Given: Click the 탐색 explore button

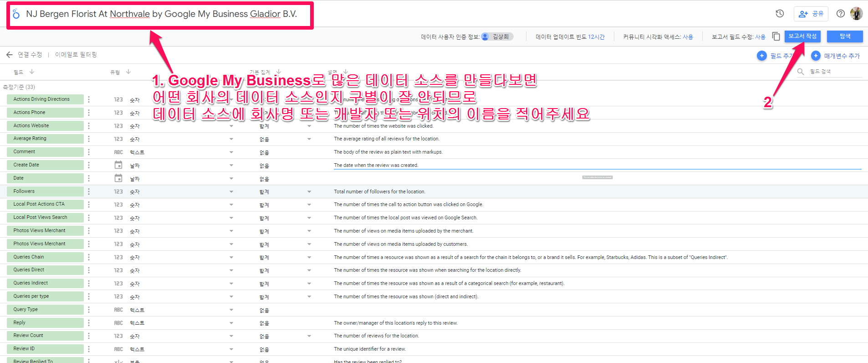Looking at the screenshot, I should 845,36.
